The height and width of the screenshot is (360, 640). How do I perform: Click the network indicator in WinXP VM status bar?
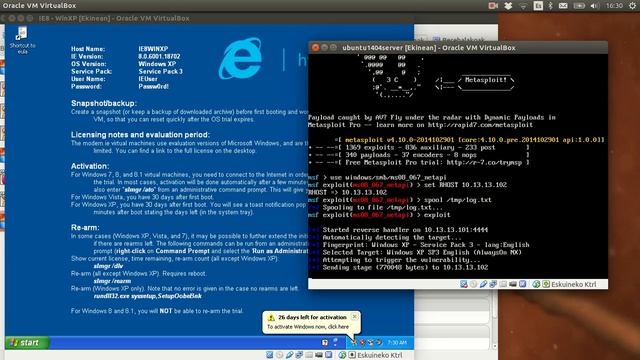[299, 355]
